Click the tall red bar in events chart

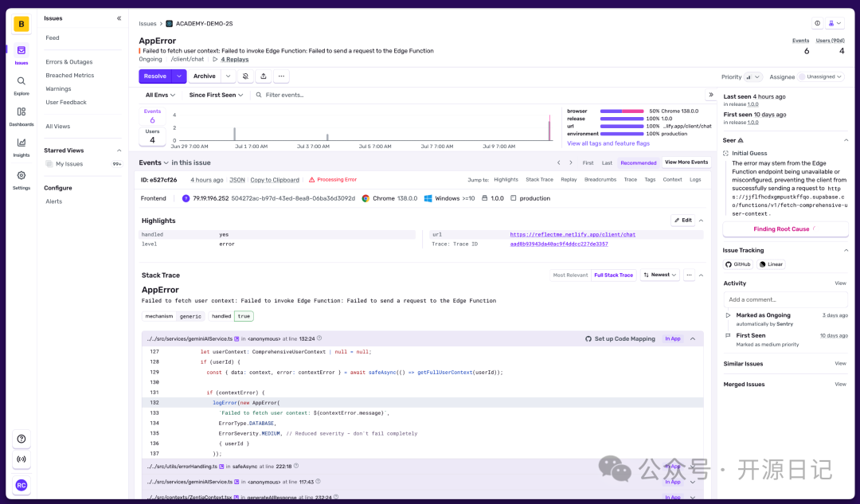coord(549,127)
